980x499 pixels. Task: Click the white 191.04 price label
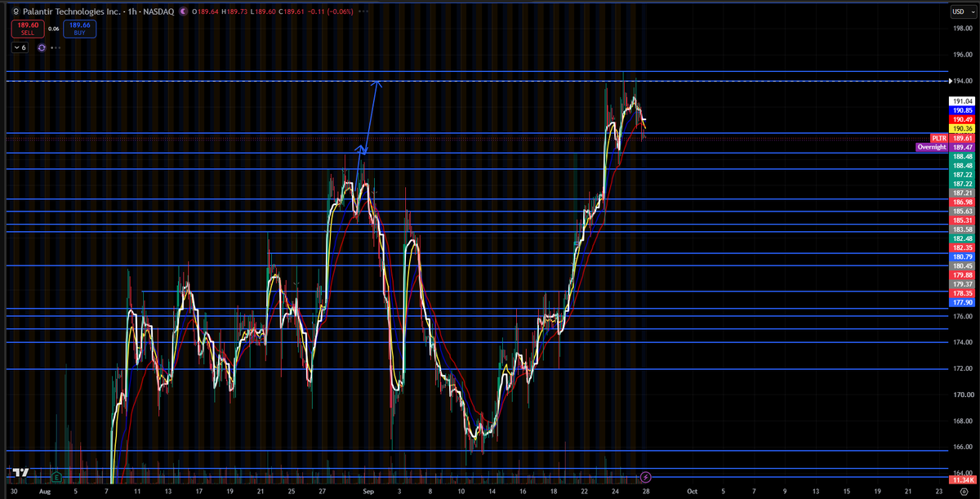point(960,100)
